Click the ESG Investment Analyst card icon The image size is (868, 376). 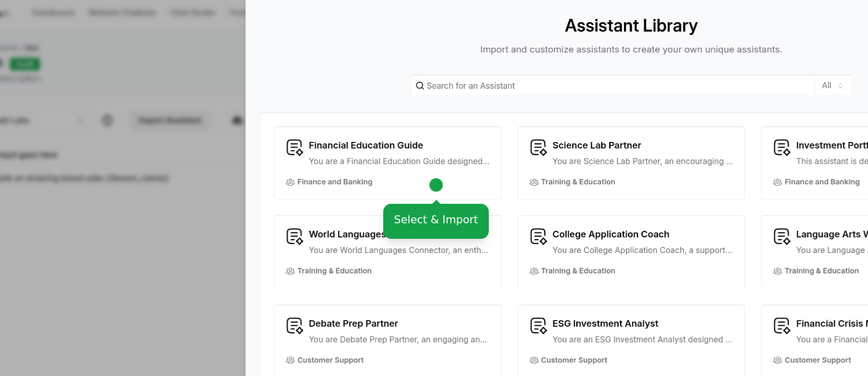(x=539, y=326)
